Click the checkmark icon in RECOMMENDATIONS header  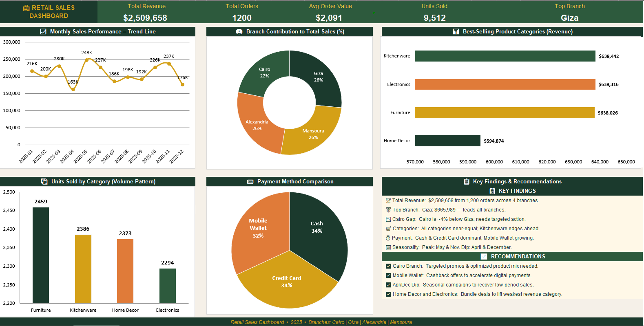484,256
